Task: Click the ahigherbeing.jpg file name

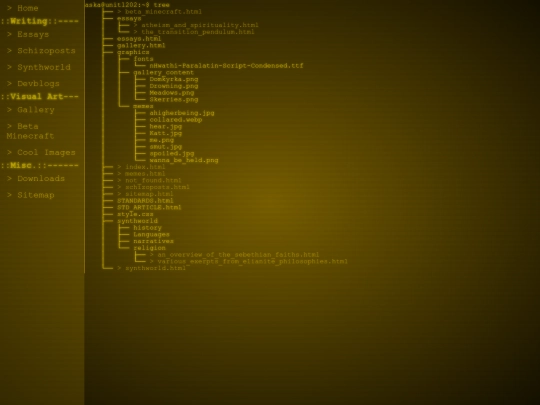Action: [181, 113]
